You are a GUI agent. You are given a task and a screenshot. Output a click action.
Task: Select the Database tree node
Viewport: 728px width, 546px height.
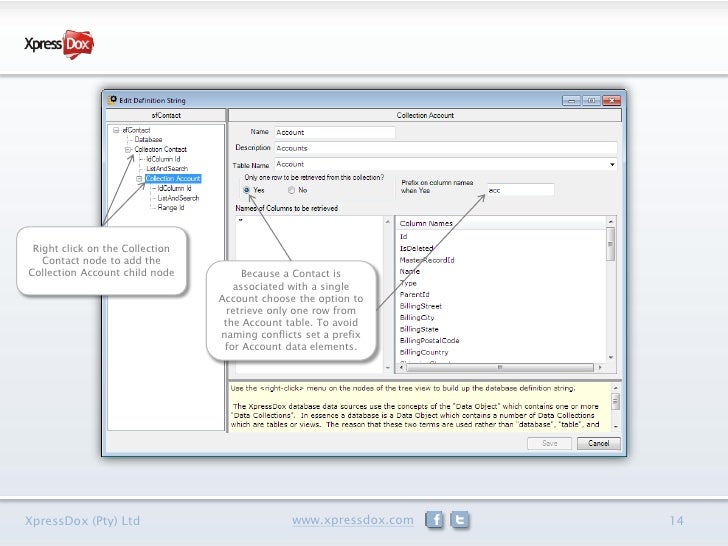point(148,139)
